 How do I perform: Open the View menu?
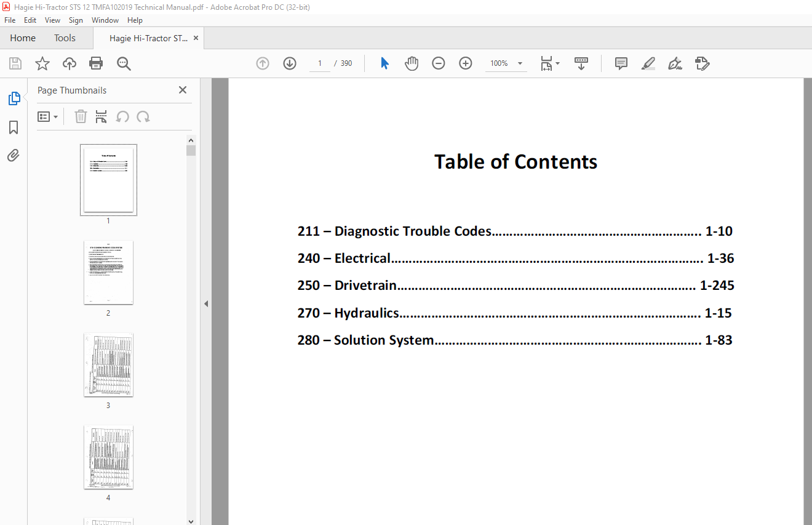pyautogui.click(x=52, y=20)
